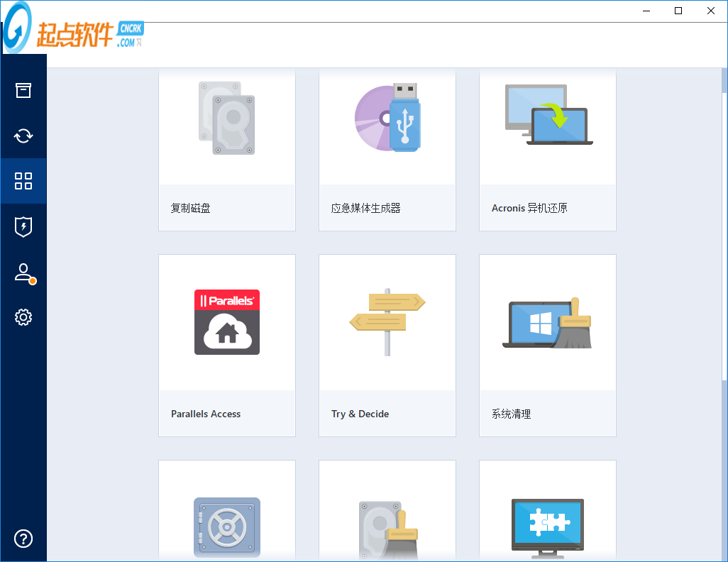This screenshot has width=728, height=562.
Task: Click the Parallels Access cloud icon
Action: 227,322
